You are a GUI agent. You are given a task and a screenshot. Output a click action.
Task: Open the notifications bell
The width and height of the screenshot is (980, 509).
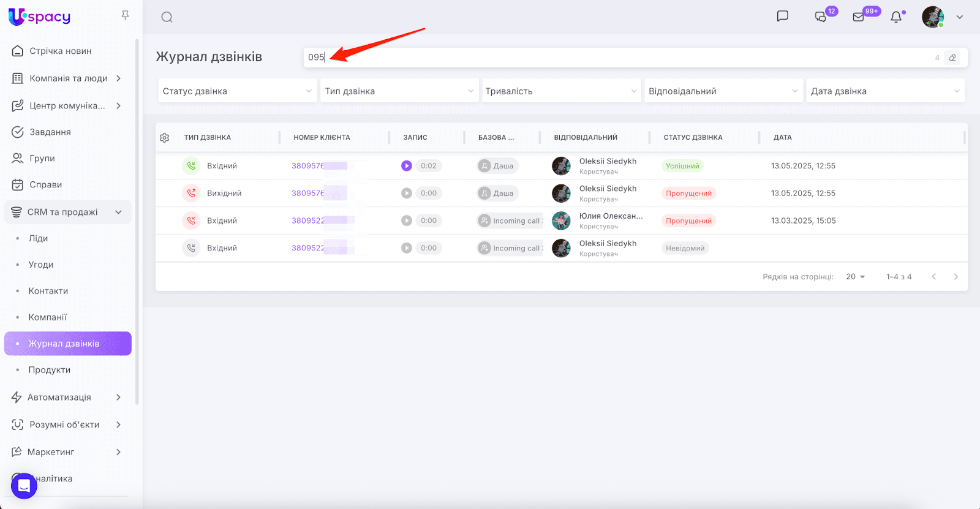click(x=896, y=17)
